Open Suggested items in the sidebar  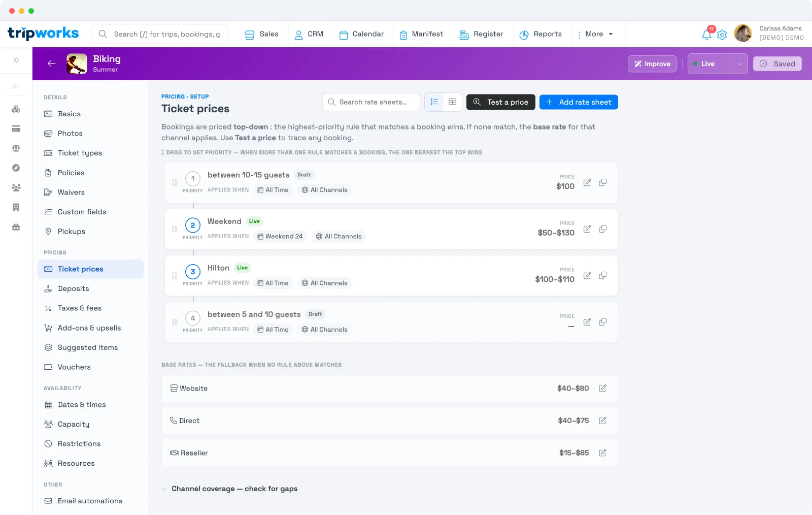pyautogui.click(x=90, y=347)
